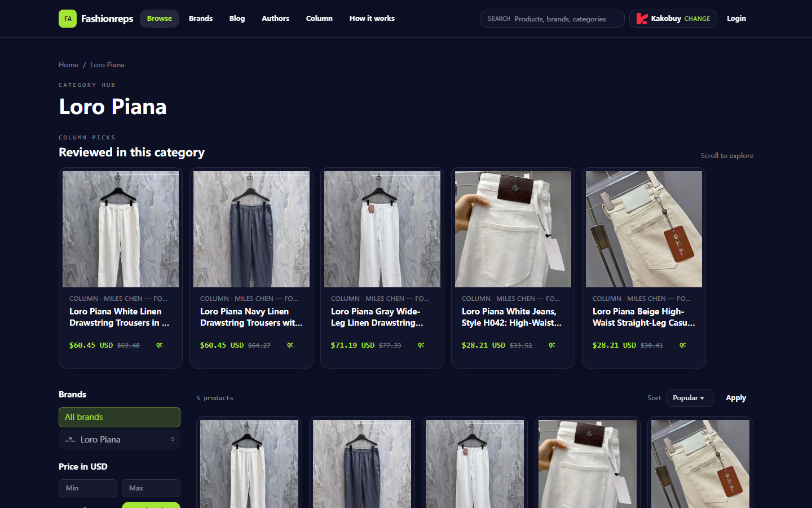
Task: Open White Linen Drawstring Trousers review image
Action: click(x=121, y=229)
